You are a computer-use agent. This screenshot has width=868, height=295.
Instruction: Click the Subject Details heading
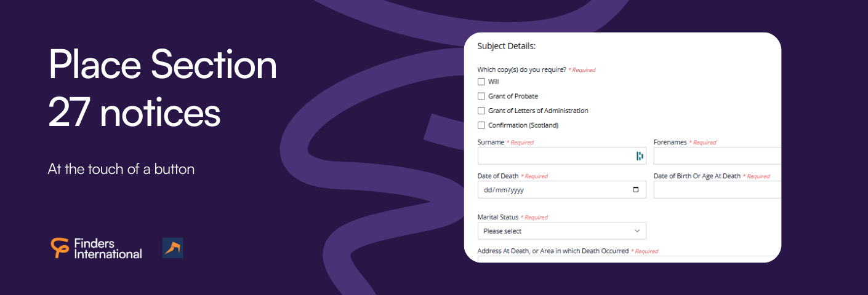(x=507, y=46)
